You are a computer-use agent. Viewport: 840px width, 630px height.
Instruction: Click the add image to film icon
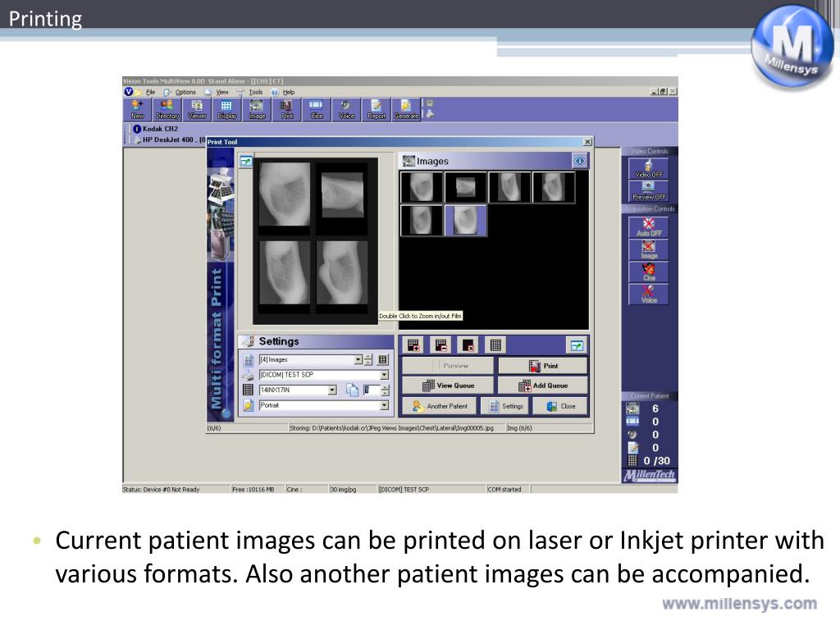[x=413, y=345]
